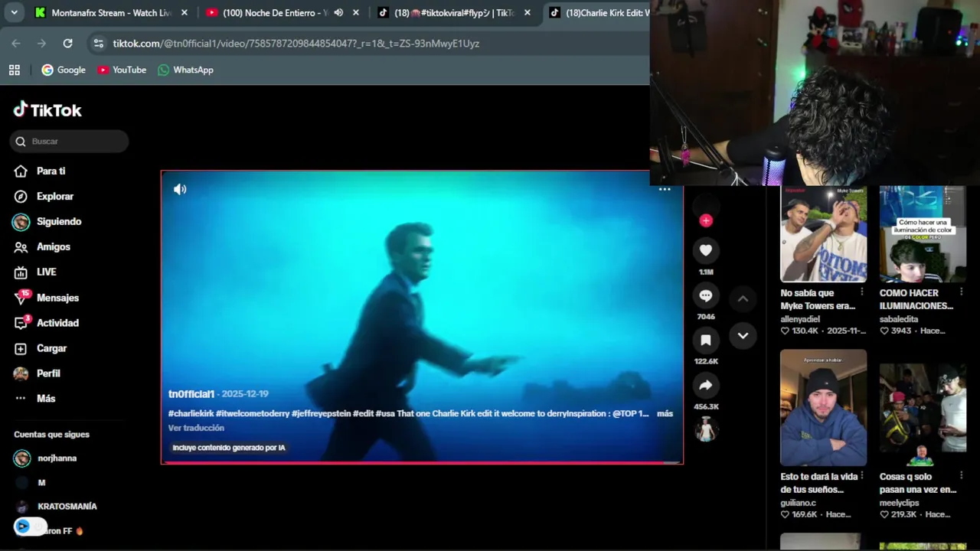Open Myke Towers video thumbnail
Screen dimensions: 980x551
[x=823, y=234]
